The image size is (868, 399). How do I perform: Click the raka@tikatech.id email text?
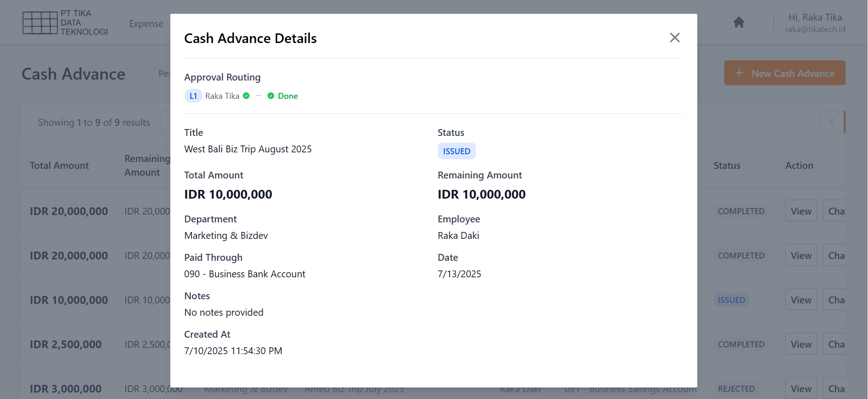point(815,29)
